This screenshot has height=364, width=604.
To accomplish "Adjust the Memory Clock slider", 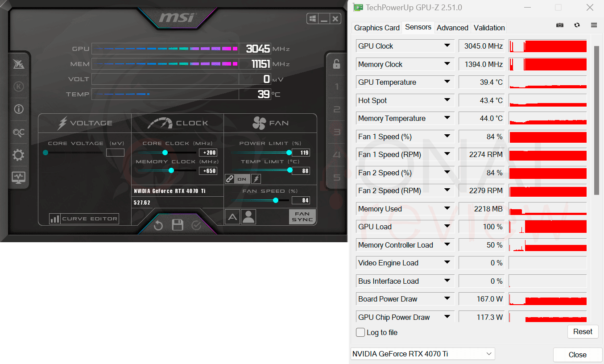I will (171, 170).
